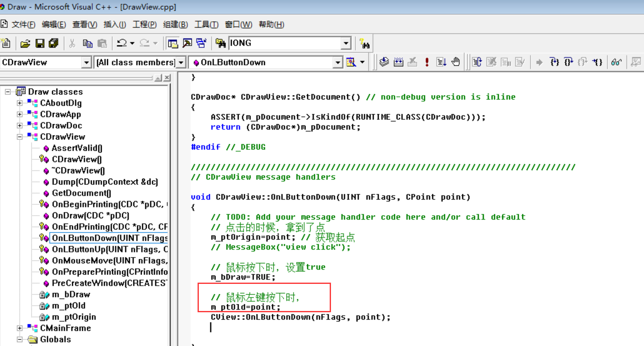Open the Undo history dropdown arrow

[x=132, y=43]
